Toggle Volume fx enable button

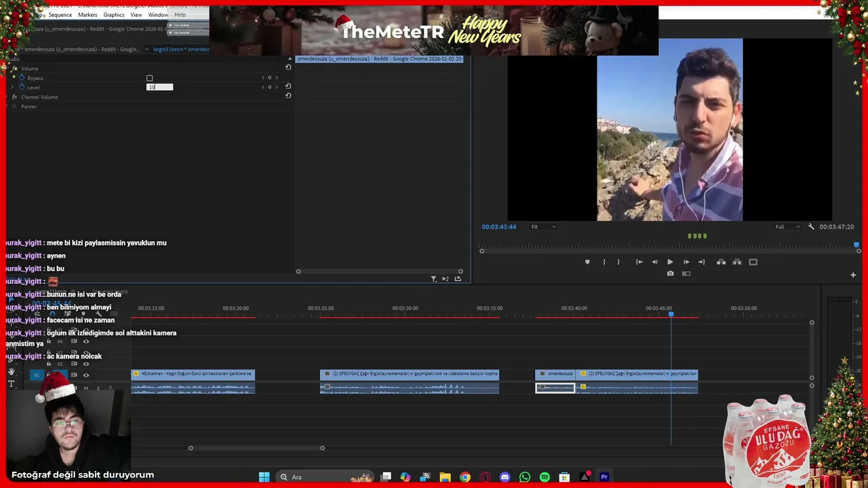[14, 68]
